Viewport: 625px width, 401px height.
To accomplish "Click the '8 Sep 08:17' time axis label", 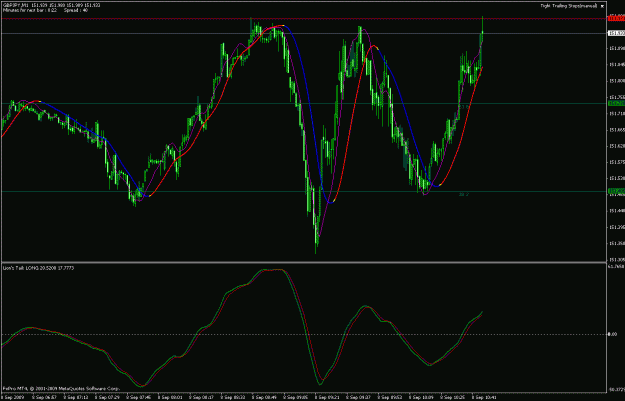I will point(203,397).
